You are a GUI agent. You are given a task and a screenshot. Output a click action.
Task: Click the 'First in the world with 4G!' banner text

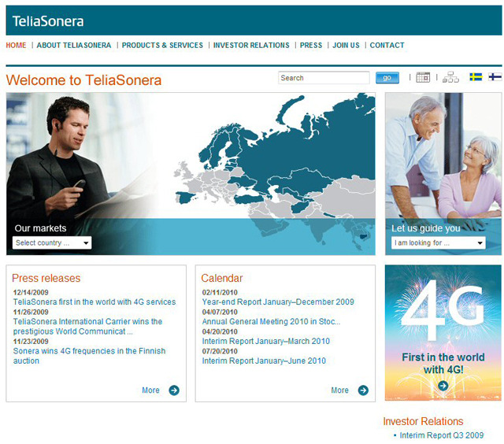443,364
